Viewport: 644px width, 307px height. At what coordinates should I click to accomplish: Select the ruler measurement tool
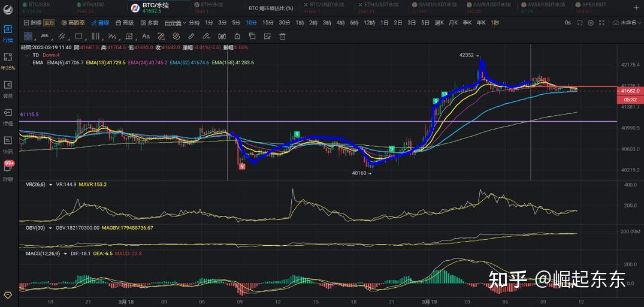[191, 36]
